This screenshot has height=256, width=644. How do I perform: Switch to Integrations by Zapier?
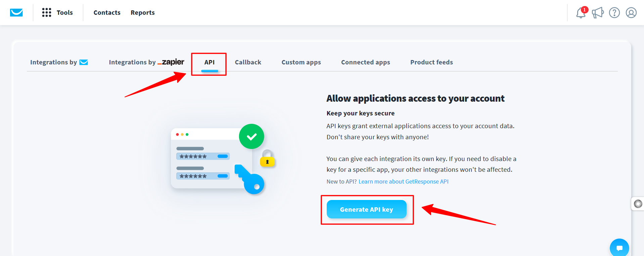point(146,62)
